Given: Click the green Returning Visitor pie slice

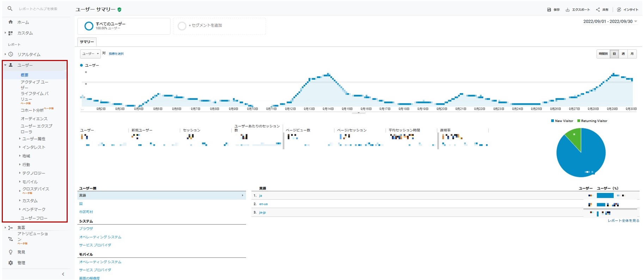Looking at the screenshot, I should 574,138.
